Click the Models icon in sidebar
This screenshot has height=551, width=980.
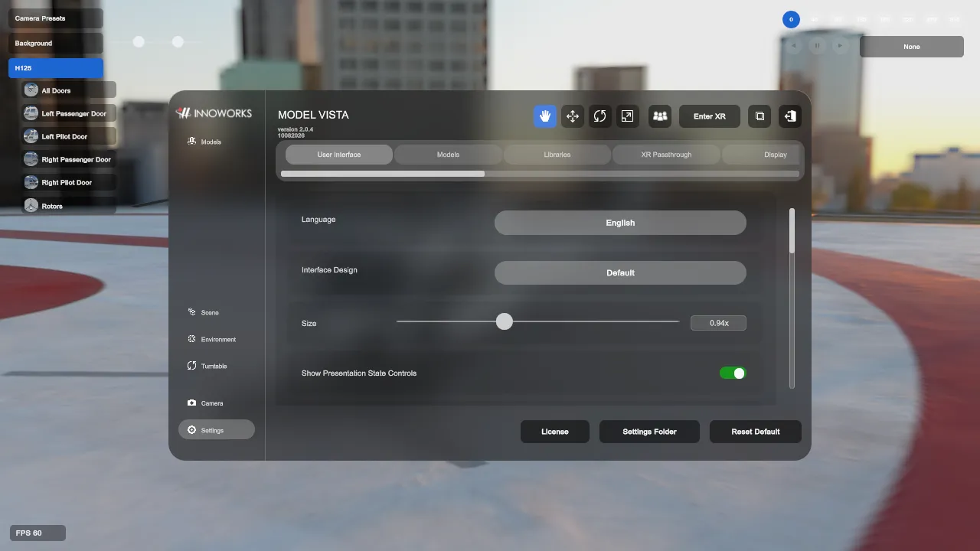[192, 142]
